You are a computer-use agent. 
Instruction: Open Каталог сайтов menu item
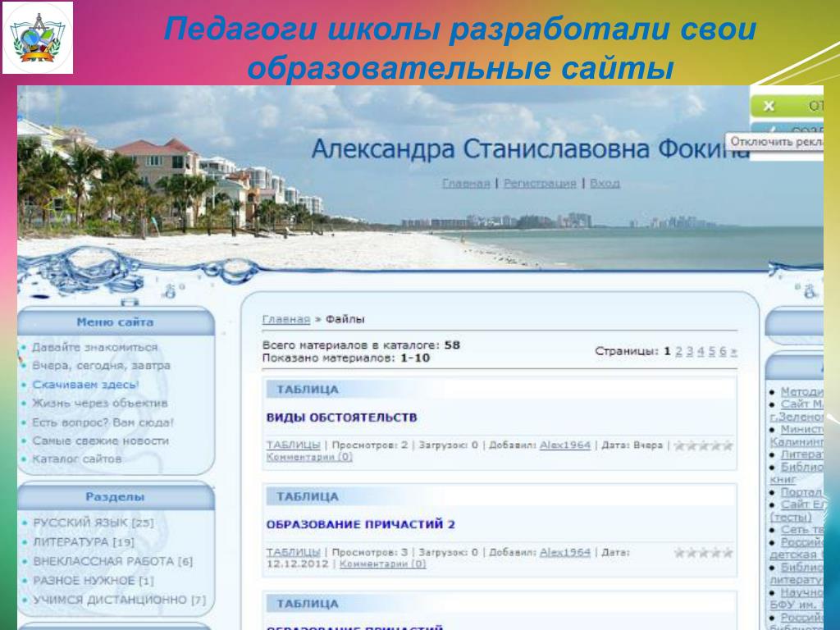click(76, 459)
